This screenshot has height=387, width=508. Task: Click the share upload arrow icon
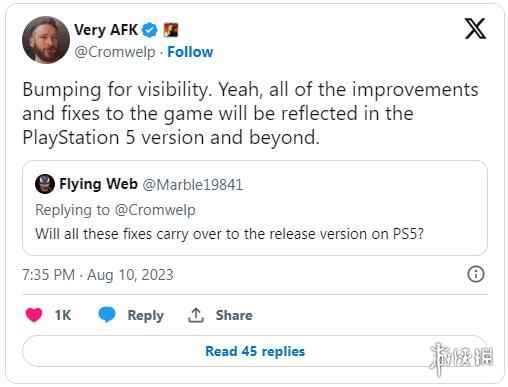point(196,315)
